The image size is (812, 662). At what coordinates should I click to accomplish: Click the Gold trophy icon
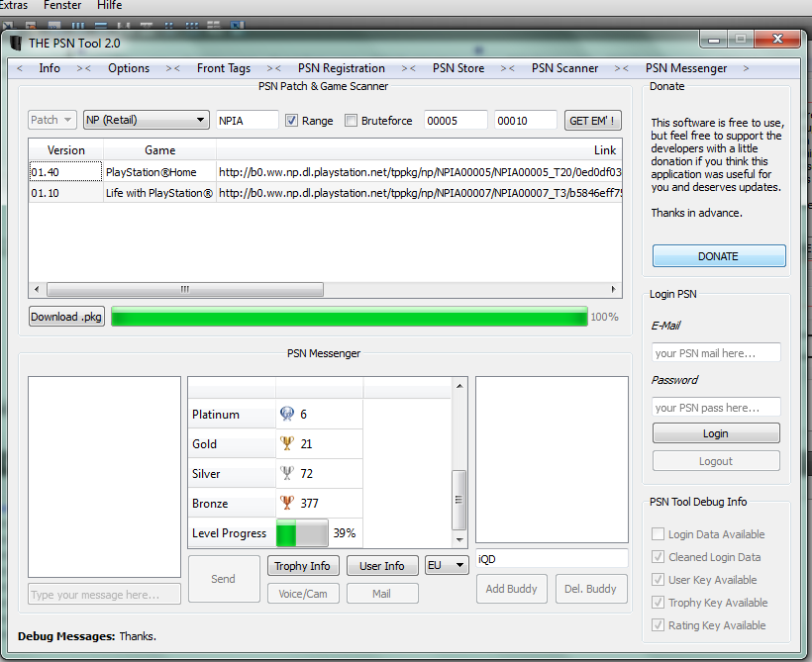(x=287, y=444)
